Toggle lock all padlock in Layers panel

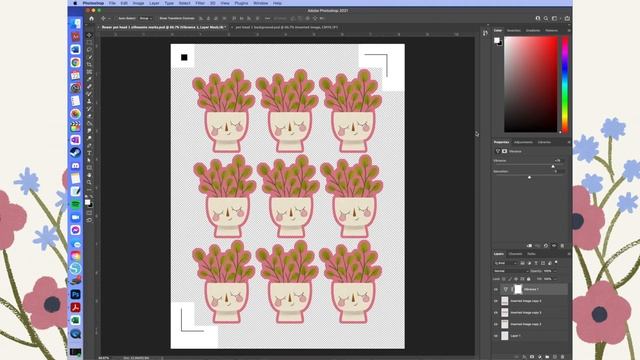[x=529, y=279]
